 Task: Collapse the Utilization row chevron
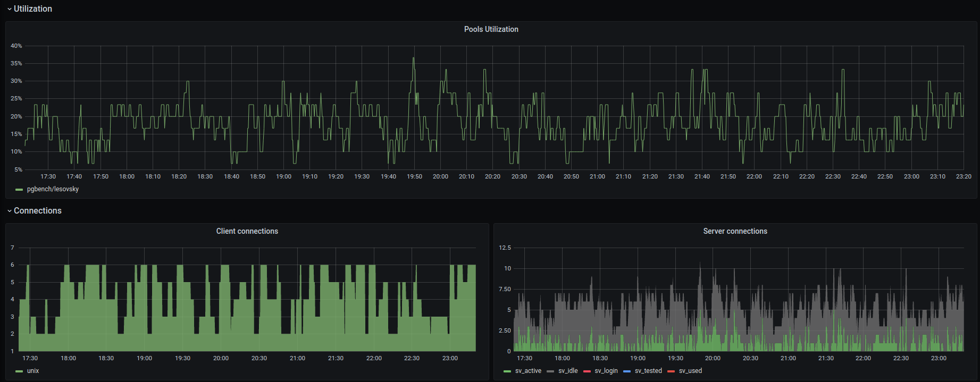(x=9, y=9)
